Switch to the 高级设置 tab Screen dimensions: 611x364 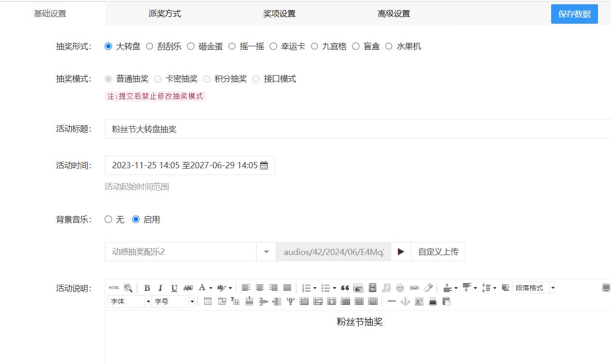[394, 13]
